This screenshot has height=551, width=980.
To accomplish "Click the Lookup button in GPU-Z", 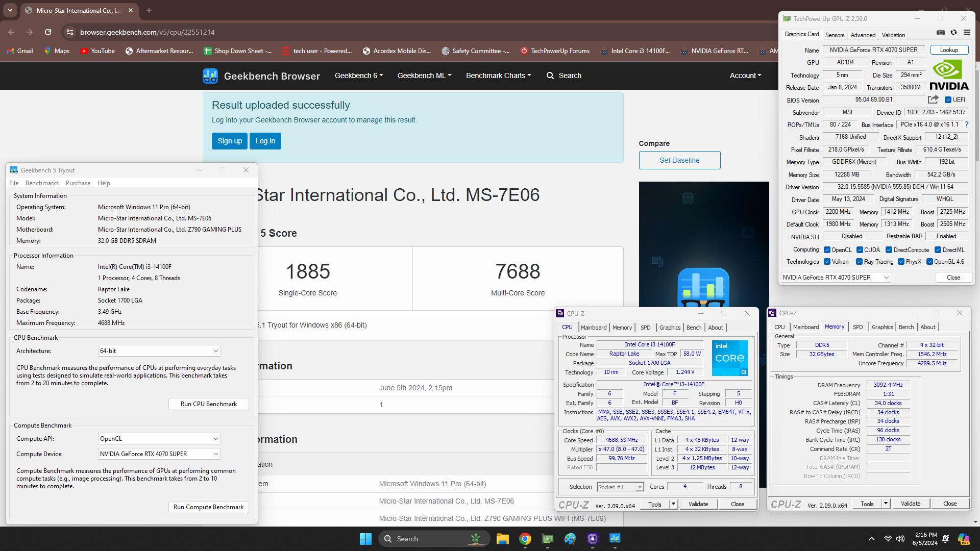I will pos(949,50).
